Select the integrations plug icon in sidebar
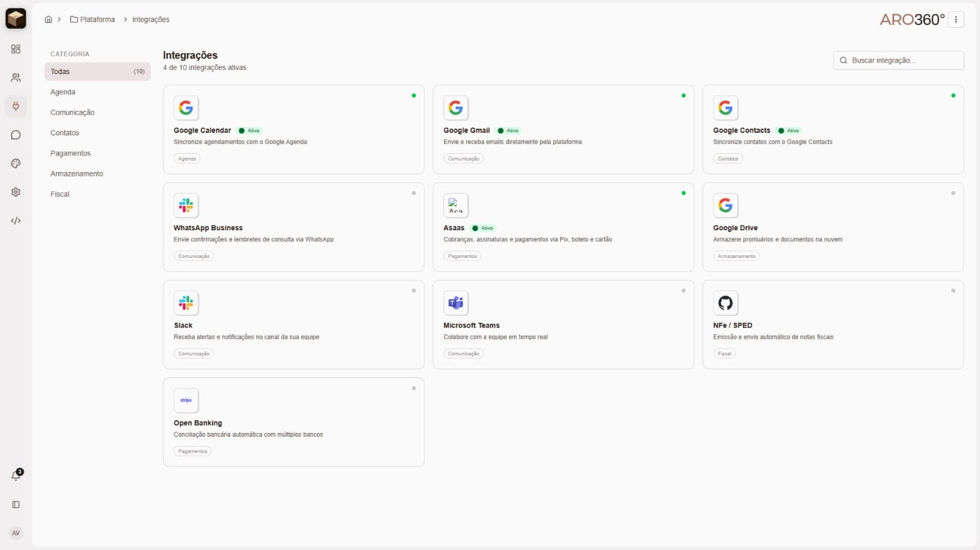 click(x=16, y=106)
